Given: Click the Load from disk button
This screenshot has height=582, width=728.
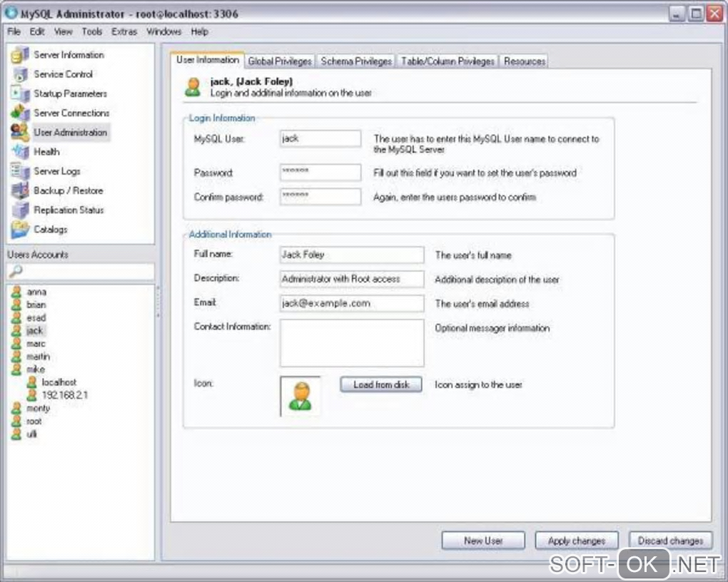Looking at the screenshot, I should 381,384.
